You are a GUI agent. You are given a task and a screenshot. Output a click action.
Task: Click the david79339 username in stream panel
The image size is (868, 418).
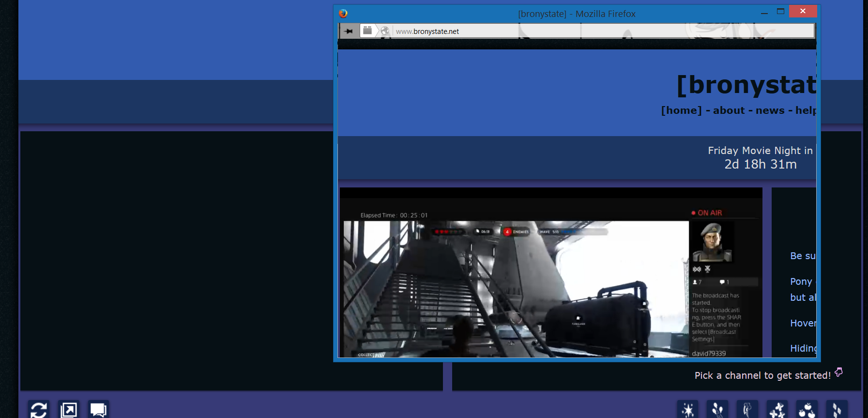709,354
